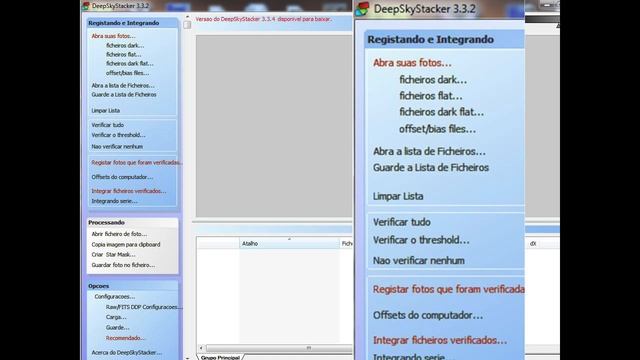Open 'Integrando serie...' in the small left panel
This screenshot has width=640, height=360.
coord(115,201)
